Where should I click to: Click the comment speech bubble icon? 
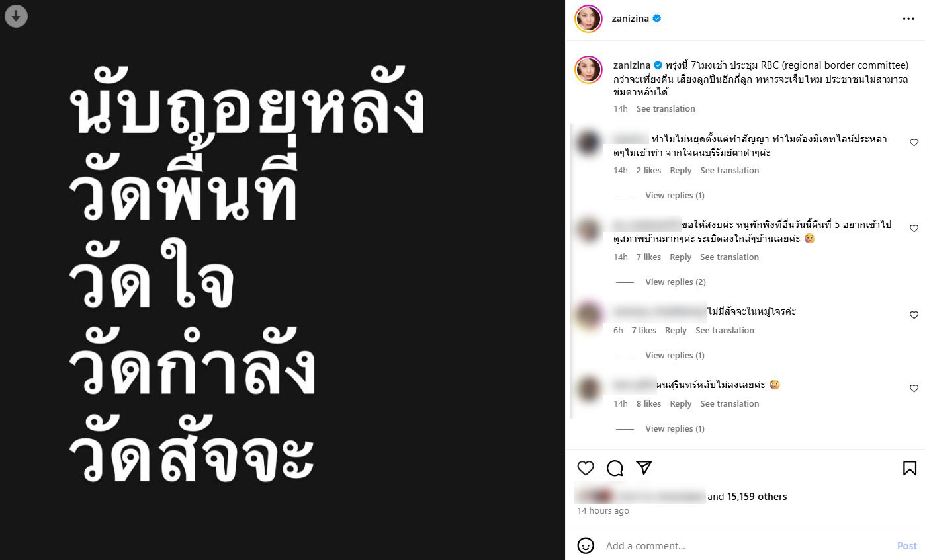[x=615, y=468]
